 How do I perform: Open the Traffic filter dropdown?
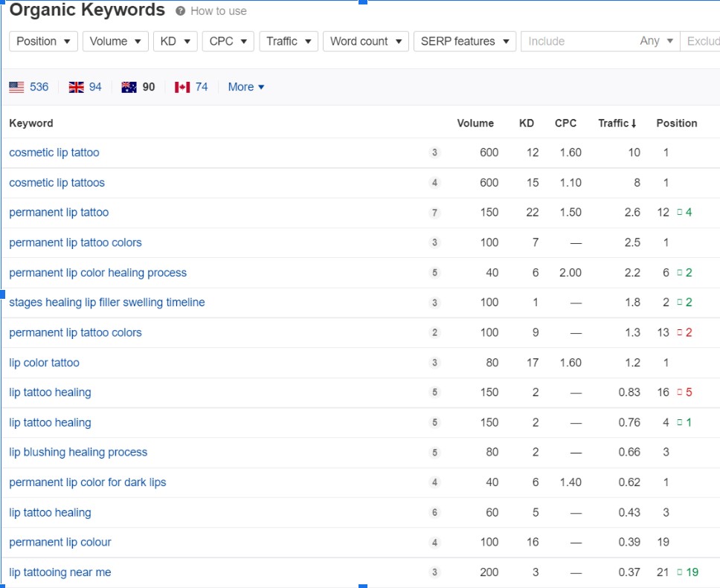289,42
